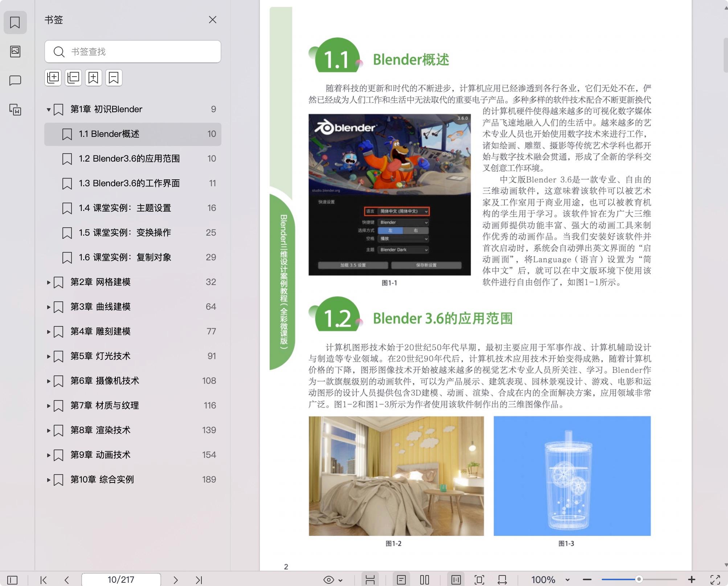
Task: Close the bookmarks panel
Action: 213,20
